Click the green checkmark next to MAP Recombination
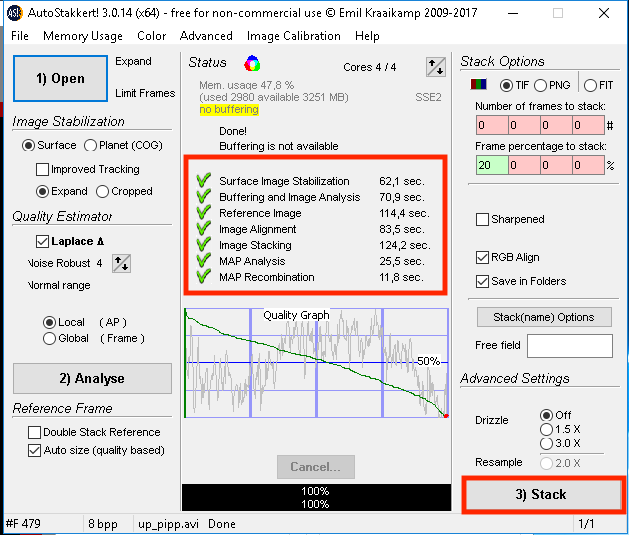The image size is (629, 535). [x=203, y=277]
